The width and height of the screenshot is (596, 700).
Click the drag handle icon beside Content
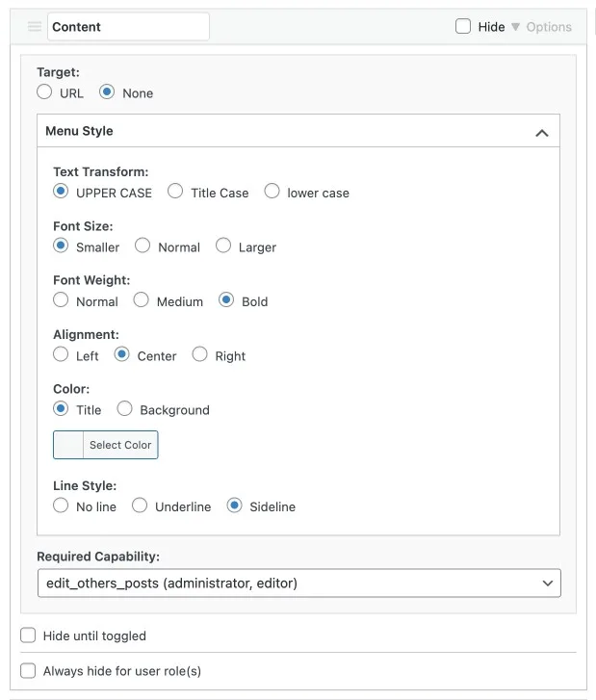point(35,27)
